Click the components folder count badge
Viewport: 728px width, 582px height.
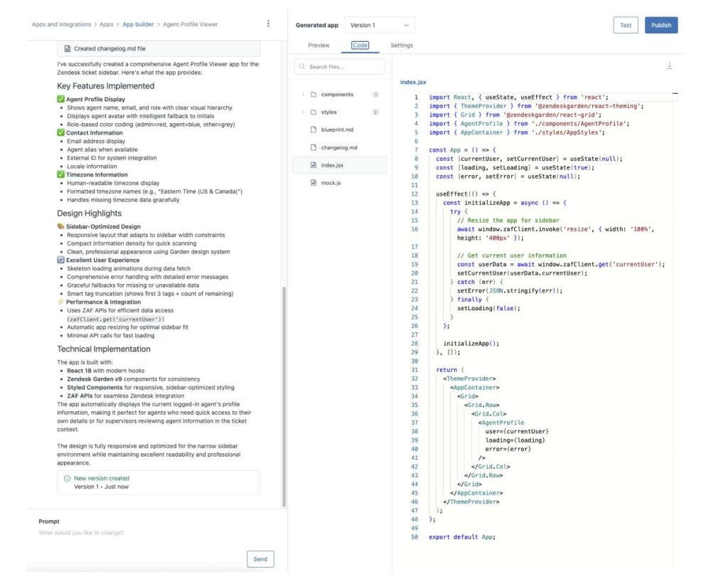pyautogui.click(x=375, y=95)
